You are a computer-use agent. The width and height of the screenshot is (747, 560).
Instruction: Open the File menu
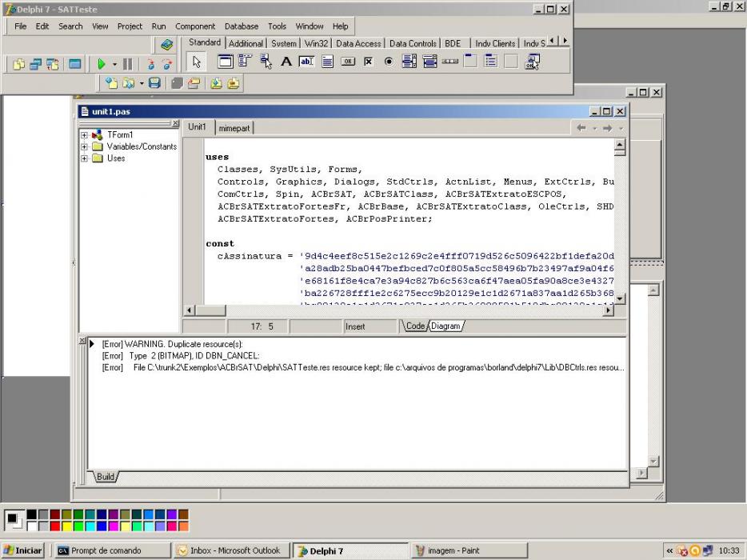[21, 26]
